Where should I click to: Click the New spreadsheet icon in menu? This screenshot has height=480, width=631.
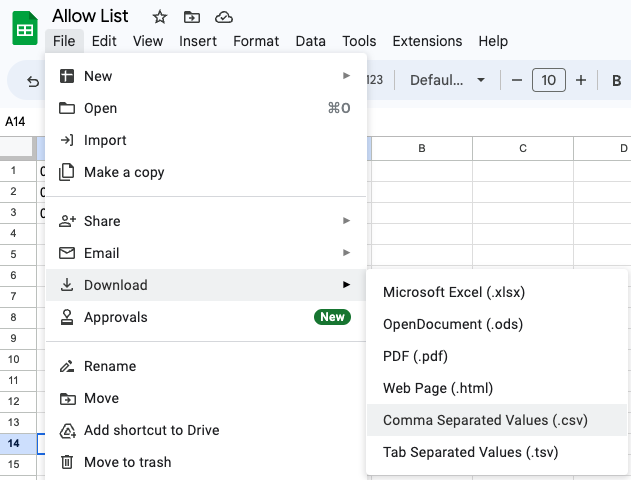click(x=67, y=76)
